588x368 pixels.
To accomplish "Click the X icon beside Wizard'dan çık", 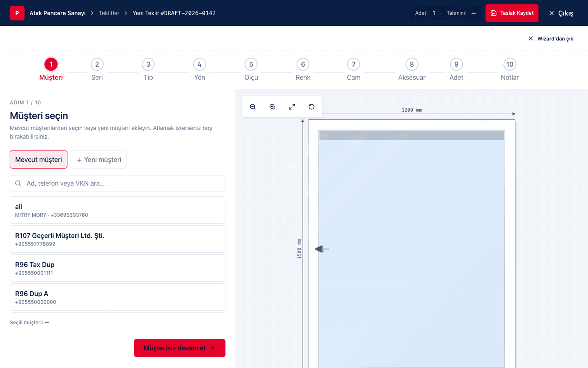I will click(531, 39).
